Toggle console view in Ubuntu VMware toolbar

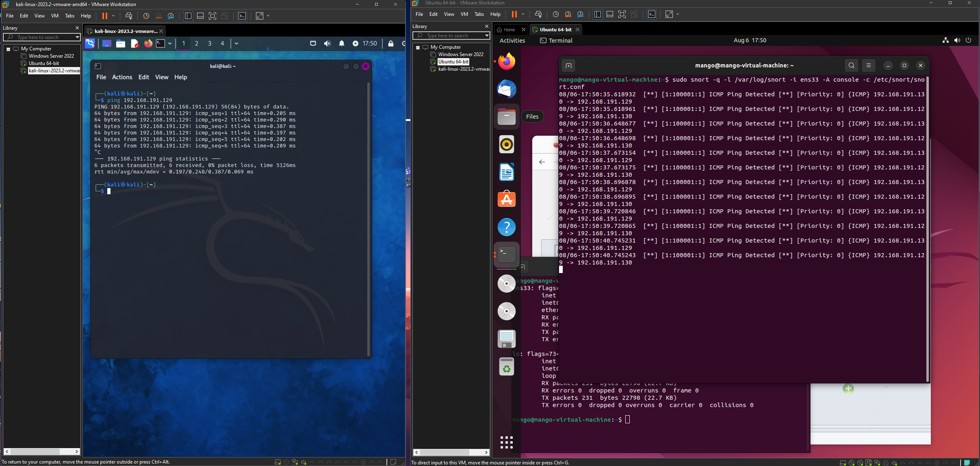(x=652, y=14)
